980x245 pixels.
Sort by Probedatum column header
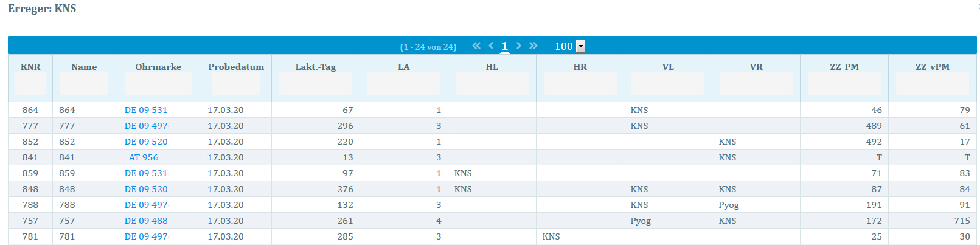pyautogui.click(x=236, y=67)
